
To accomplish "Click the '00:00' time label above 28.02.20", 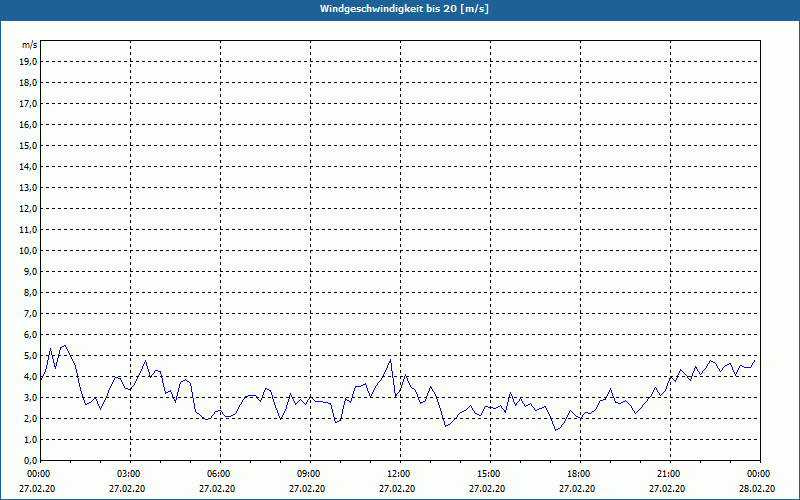I will tap(759, 474).
